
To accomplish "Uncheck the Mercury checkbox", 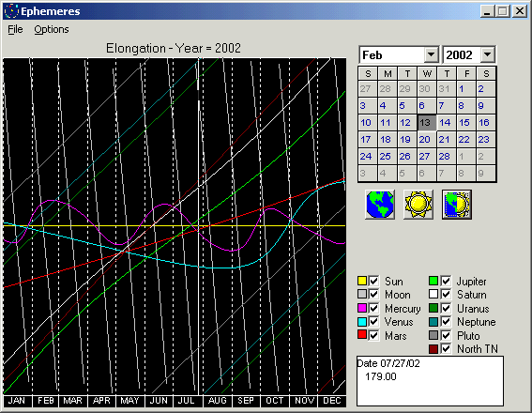I will [373, 308].
